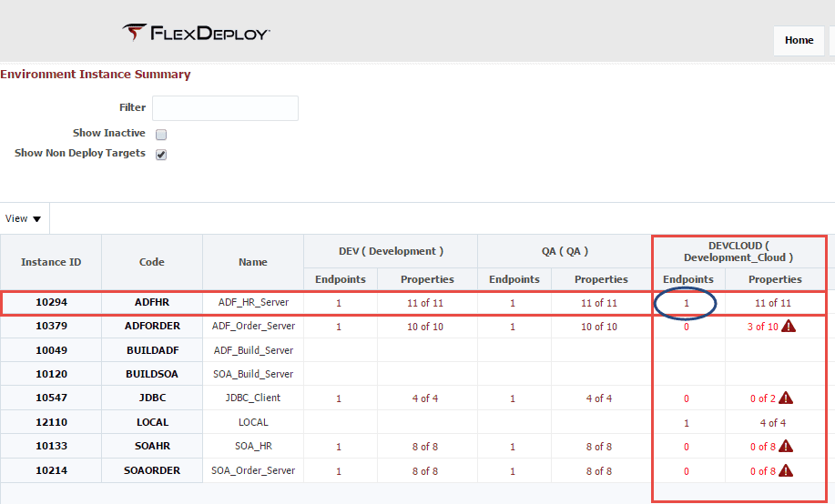Open the Home tab

point(799,40)
